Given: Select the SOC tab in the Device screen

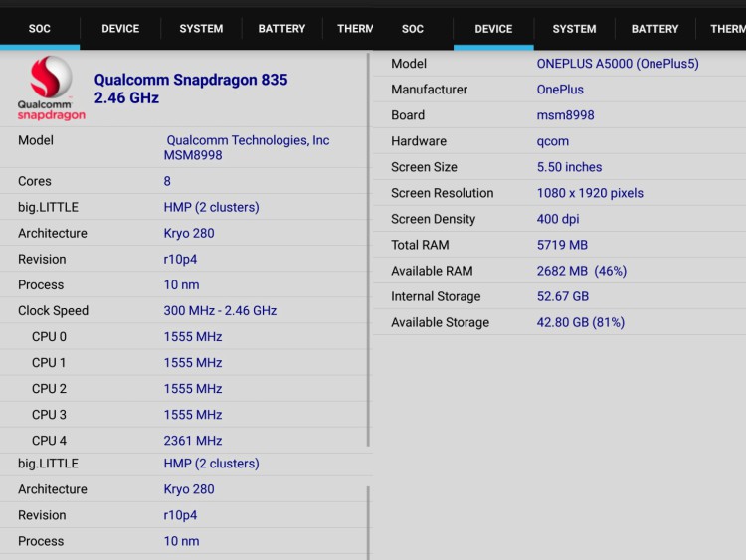Looking at the screenshot, I should [413, 29].
